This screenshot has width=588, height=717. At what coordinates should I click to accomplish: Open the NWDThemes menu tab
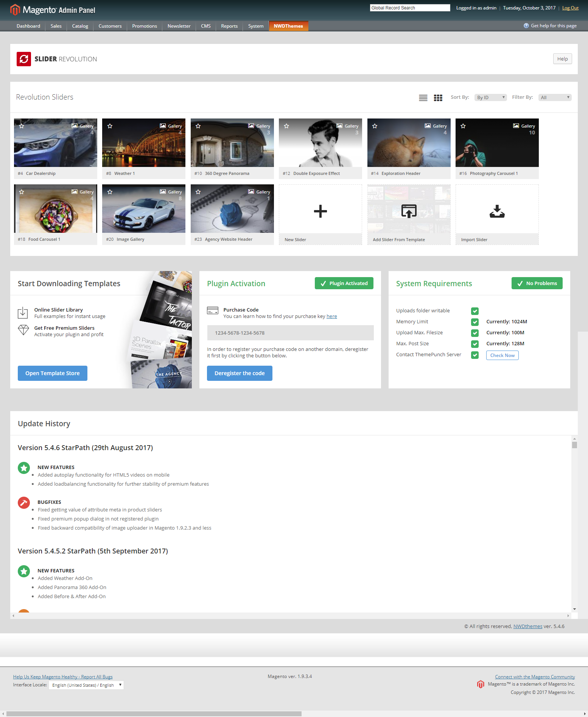click(288, 26)
